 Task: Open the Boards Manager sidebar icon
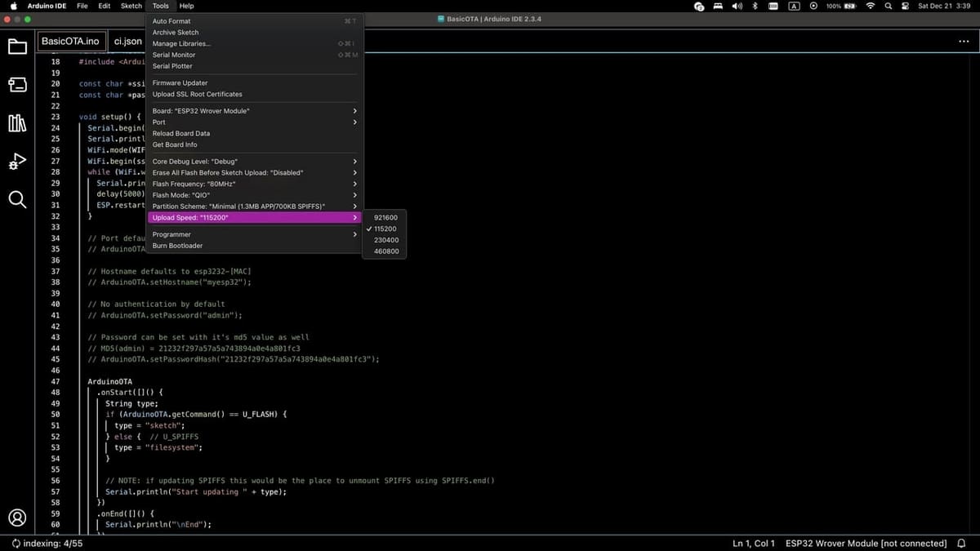click(x=17, y=85)
